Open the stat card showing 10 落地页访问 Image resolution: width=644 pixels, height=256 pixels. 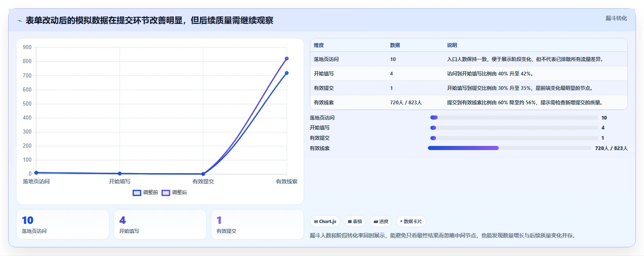[x=63, y=224]
